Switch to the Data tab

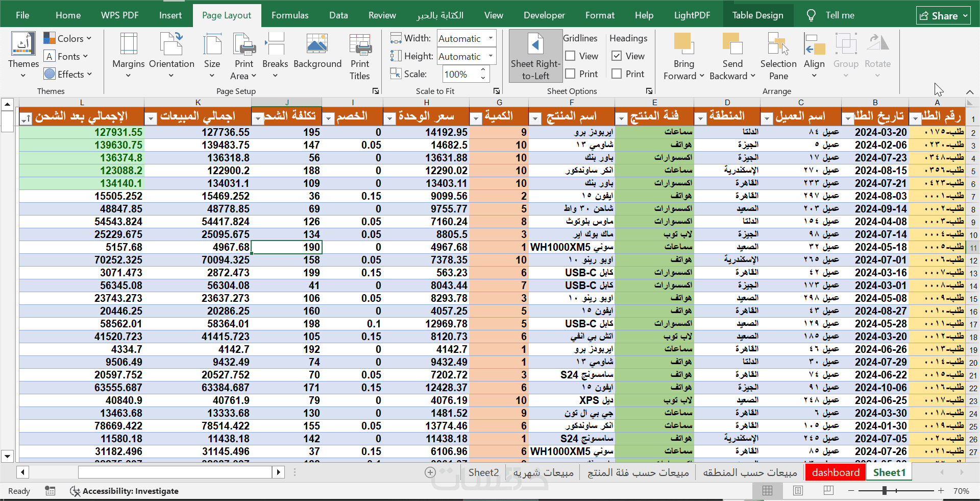[x=338, y=15]
